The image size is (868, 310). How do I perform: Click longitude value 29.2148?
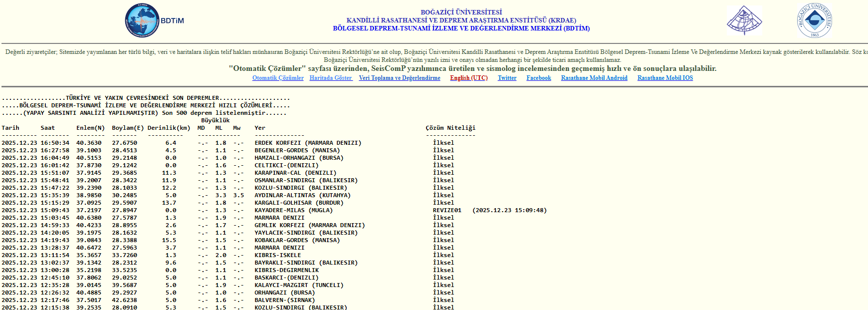coord(124,158)
